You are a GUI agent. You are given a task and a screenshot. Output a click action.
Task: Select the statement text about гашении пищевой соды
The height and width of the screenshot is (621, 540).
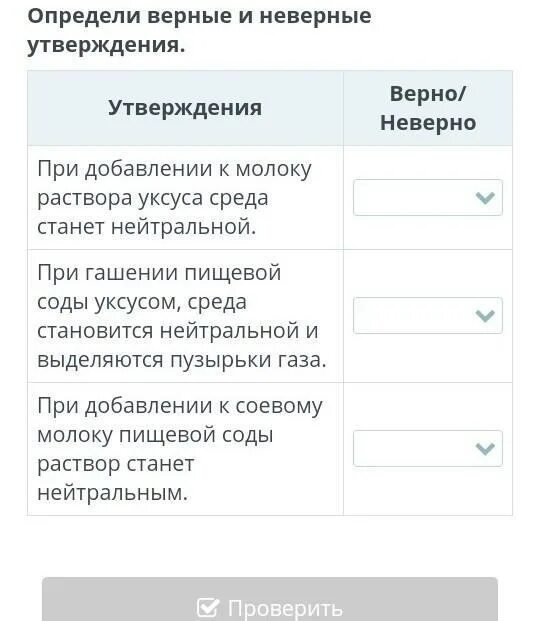pyautogui.click(x=181, y=316)
